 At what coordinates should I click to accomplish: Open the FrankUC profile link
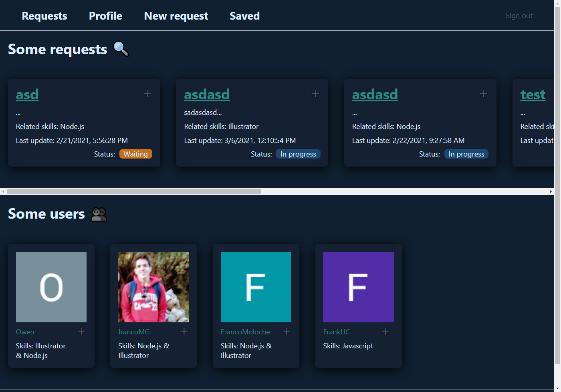(336, 332)
